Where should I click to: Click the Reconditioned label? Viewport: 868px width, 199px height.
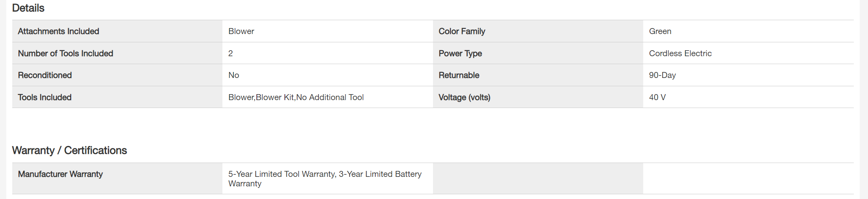(45, 75)
